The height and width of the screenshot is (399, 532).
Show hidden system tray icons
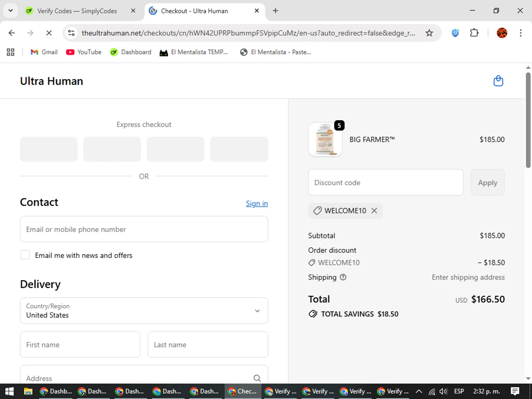[419, 391]
